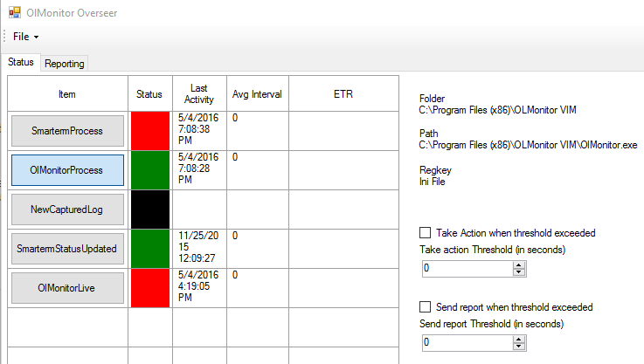Enable Send report when threshold exceeded
The image size is (644, 364).
pyautogui.click(x=426, y=307)
